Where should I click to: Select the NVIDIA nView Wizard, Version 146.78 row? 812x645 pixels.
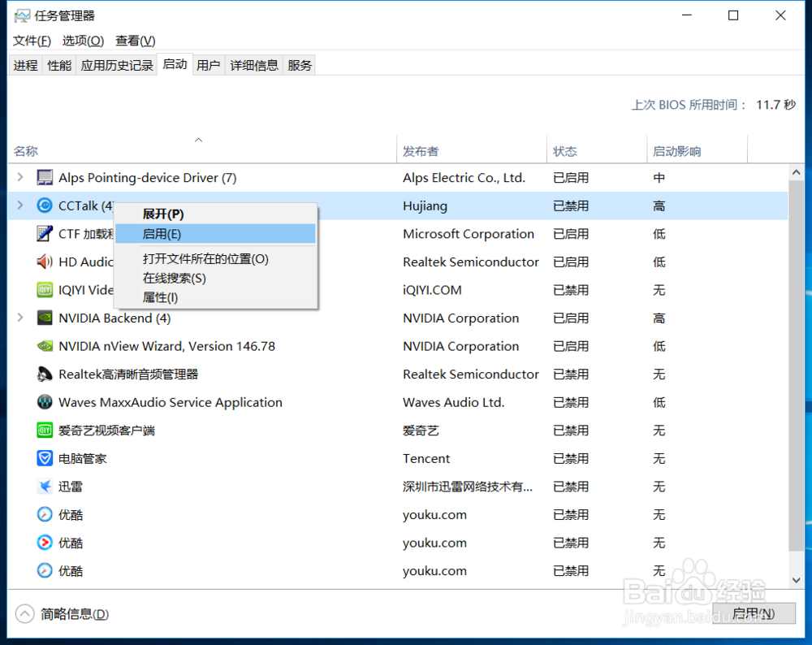coord(398,345)
